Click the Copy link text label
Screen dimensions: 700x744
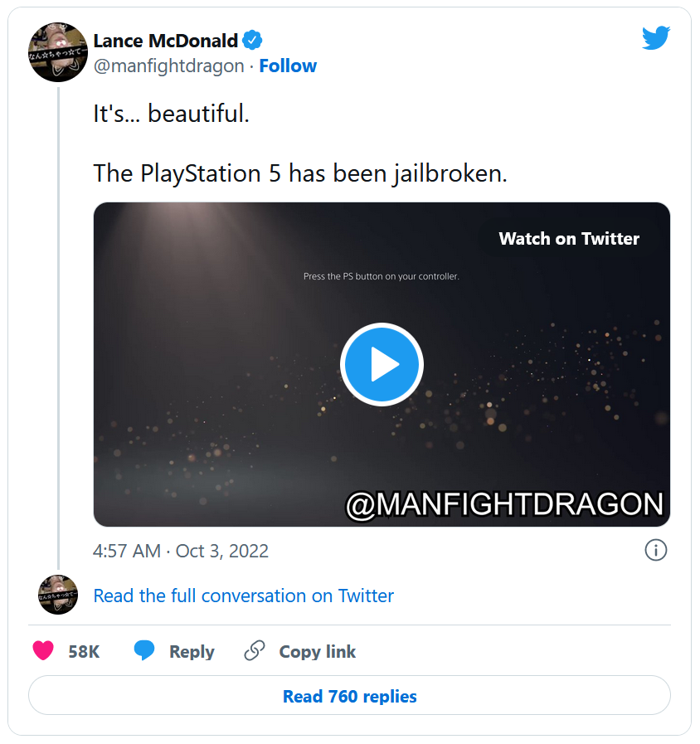317,652
